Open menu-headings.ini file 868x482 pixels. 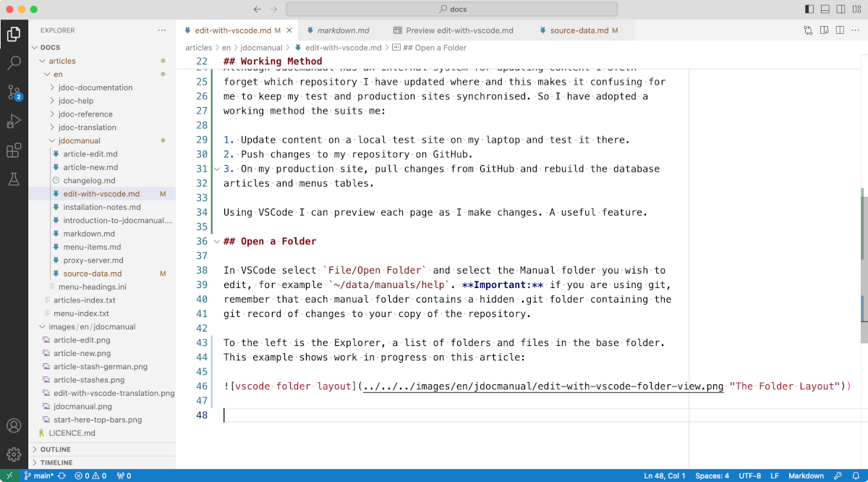(92, 287)
